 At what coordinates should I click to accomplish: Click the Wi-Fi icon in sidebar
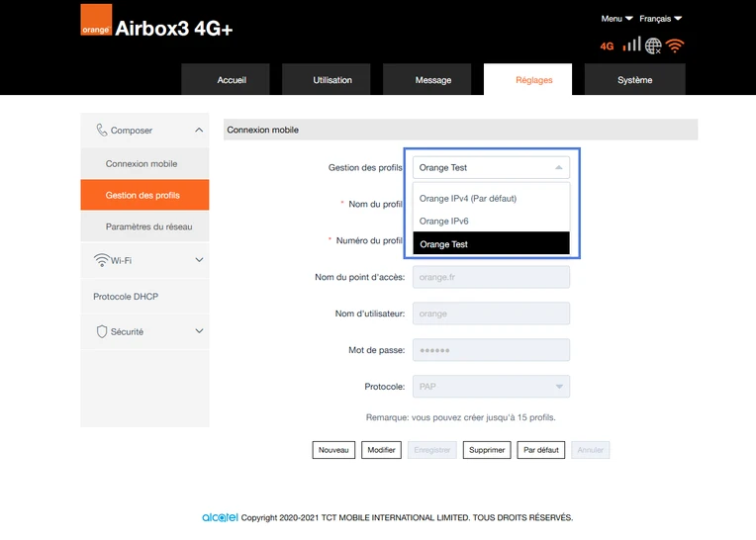pos(101,260)
